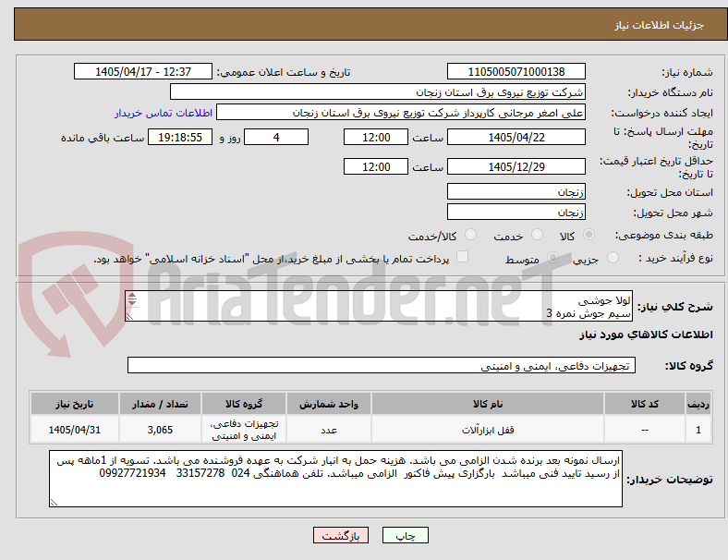Click the table cell تجهیزات دفاعی، ایمنی و امنیتی
The width and height of the screenshot is (728, 560).
pyautogui.click(x=244, y=430)
